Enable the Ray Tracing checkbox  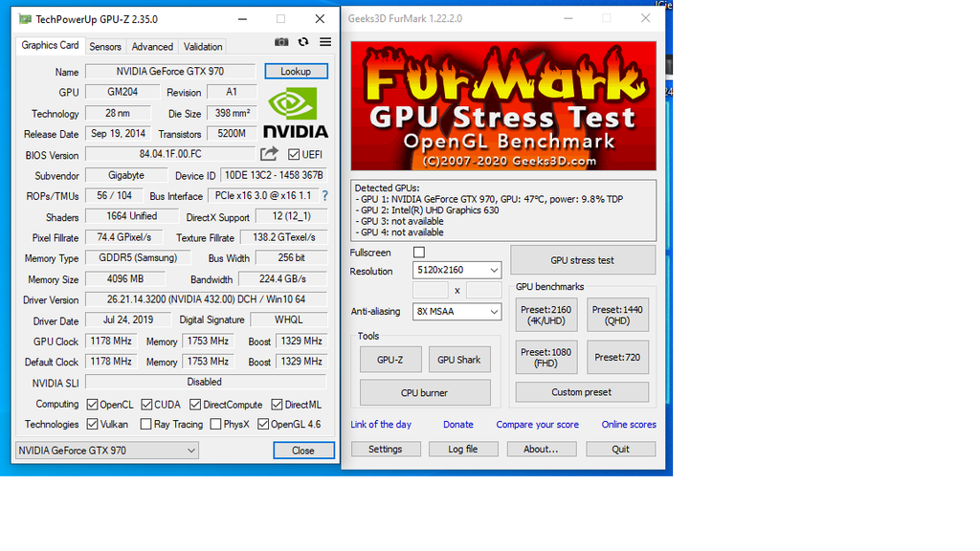point(146,424)
